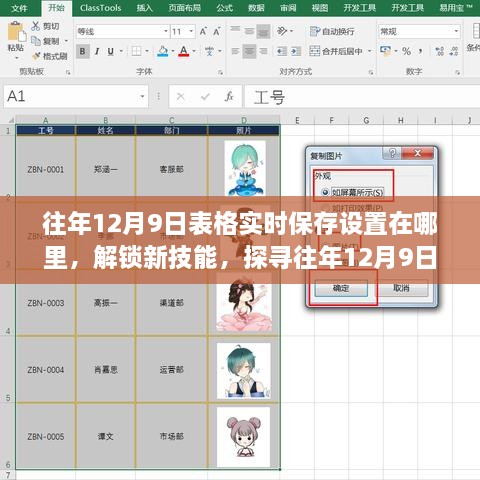This screenshot has width=480, height=480.
Task: Select cell containing ZBN-0001
Action: 46,169
